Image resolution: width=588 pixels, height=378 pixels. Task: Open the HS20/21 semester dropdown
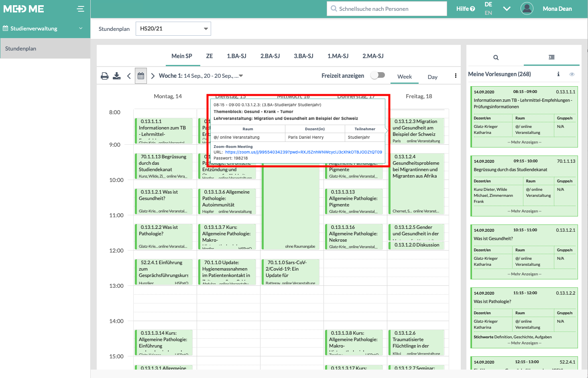coord(173,28)
